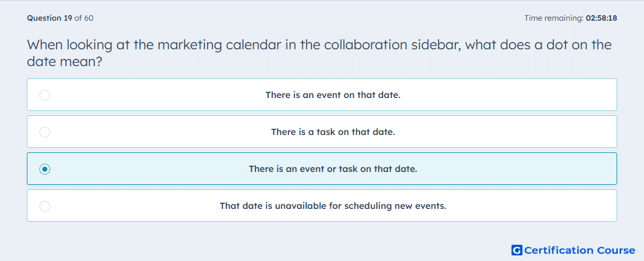Screen dimensions: 644x261
Task: Click the bold 'Question 19' label
Action: point(50,18)
